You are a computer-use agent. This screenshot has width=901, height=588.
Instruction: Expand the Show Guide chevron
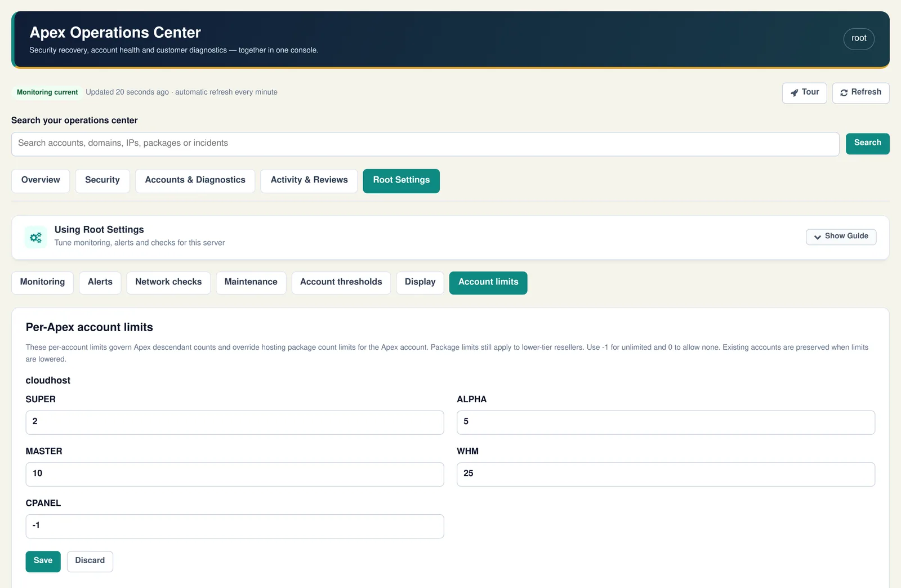[817, 237]
